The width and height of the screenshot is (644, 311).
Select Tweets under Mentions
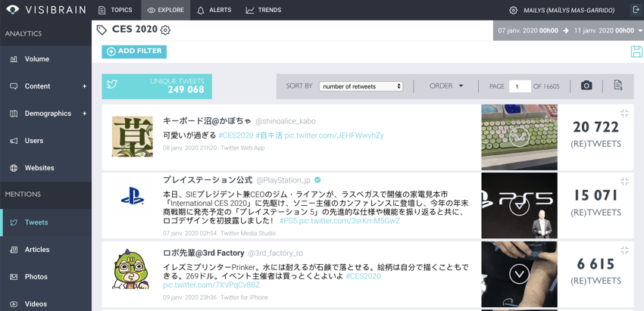pyautogui.click(x=45, y=222)
